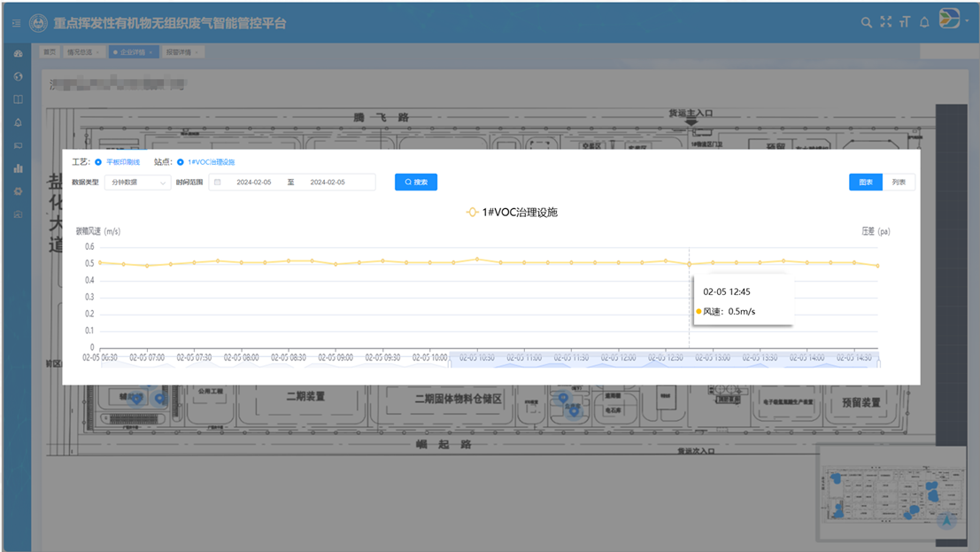Open notifications via the bell icon in header
980x552 pixels.
point(924,21)
